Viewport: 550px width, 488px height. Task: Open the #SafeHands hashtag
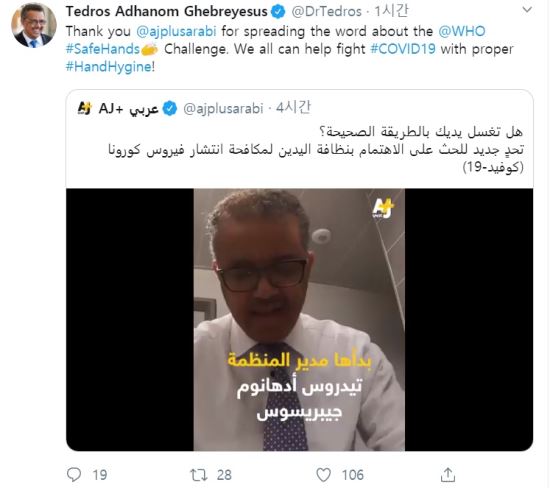coord(103,49)
